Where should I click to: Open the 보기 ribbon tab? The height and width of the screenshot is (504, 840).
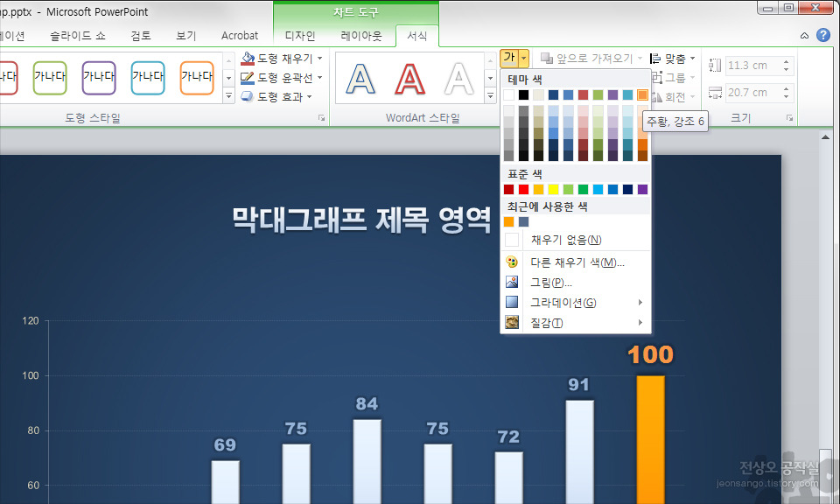[185, 36]
